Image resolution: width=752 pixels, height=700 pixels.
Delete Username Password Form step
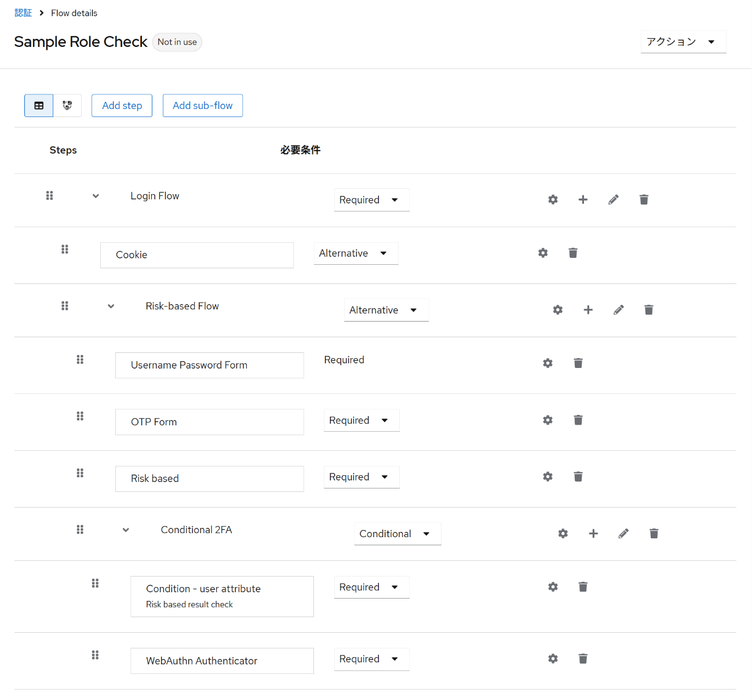tap(578, 363)
